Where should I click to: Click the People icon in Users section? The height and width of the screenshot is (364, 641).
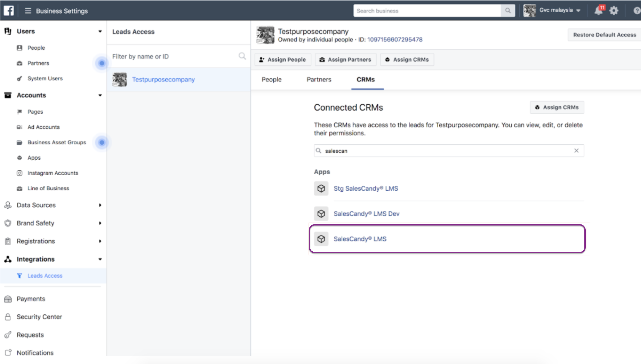tap(20, 48)
